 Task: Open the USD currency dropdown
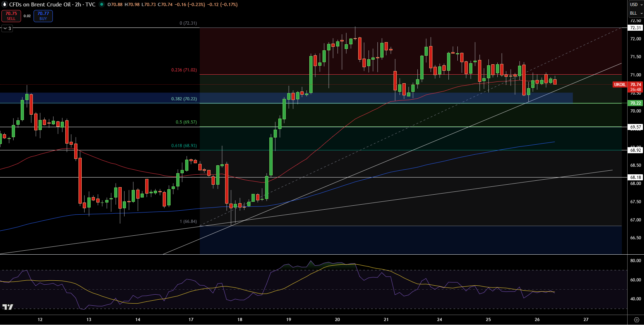(x=636, y=5)
